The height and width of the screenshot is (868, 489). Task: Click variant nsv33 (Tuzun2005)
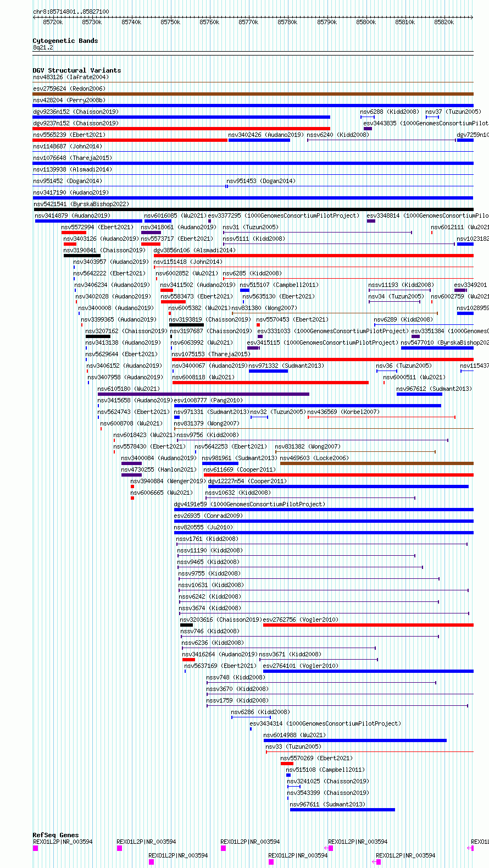pos(293,747)
